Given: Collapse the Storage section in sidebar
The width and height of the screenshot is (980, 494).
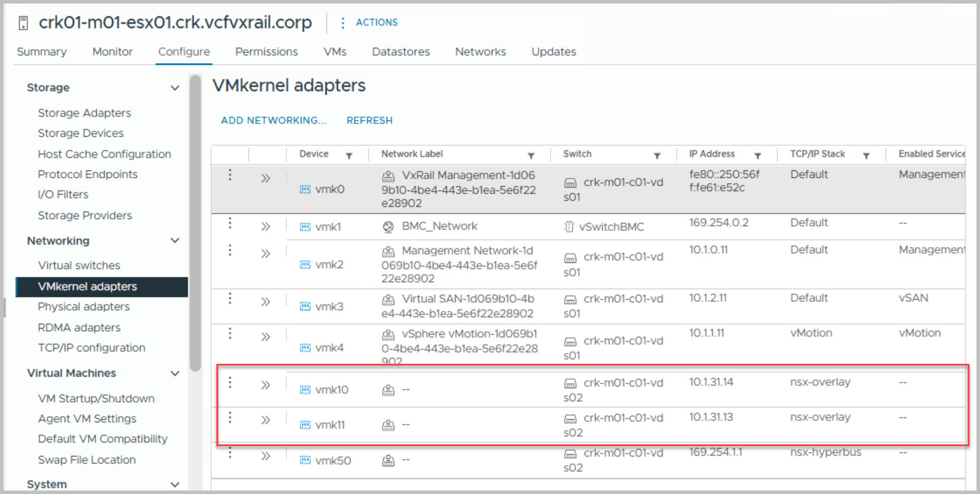Looking at the screenshot, I should [x=174, y=88].
